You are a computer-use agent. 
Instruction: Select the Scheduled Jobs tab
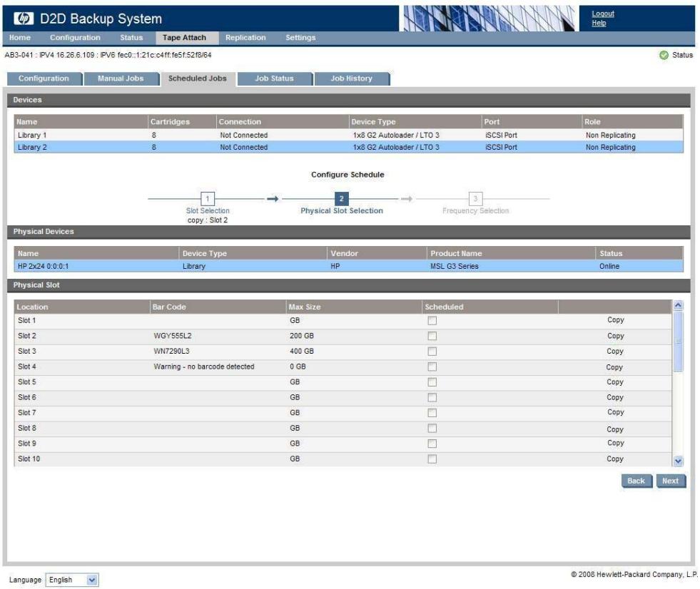198,78
